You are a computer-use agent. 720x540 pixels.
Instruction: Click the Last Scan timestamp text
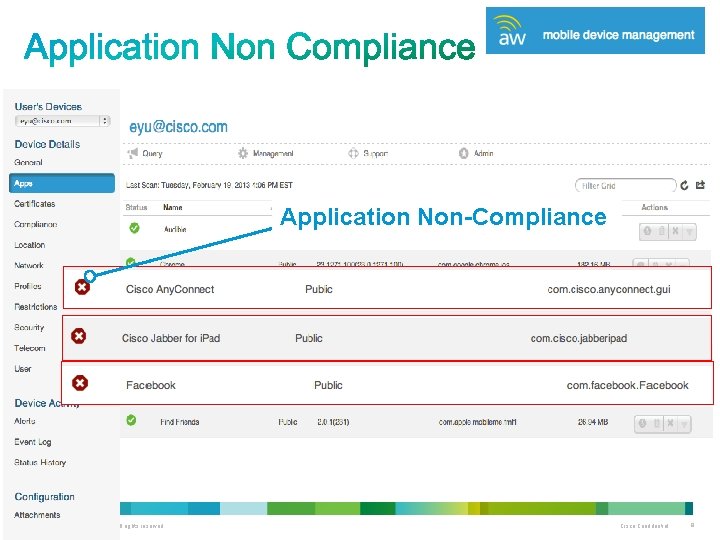209,185
